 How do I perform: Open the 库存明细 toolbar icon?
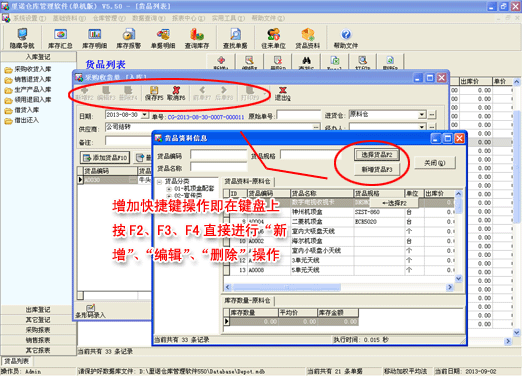(x=95, y=39)
